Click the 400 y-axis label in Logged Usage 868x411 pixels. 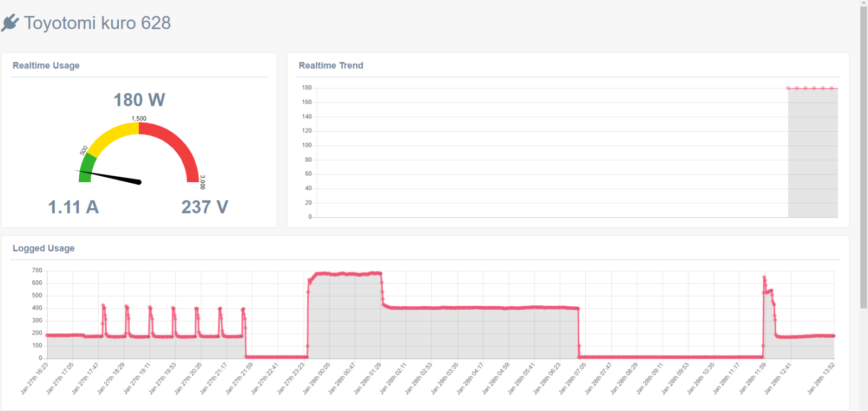(x=37, y=308)
